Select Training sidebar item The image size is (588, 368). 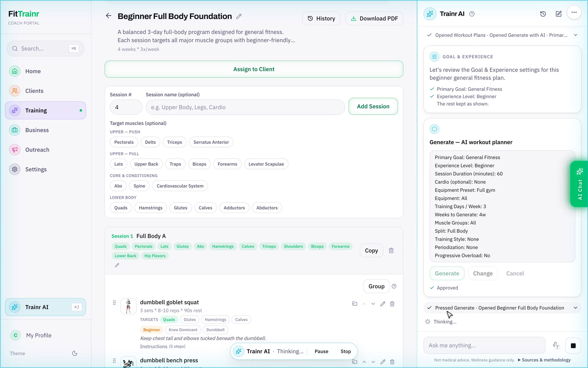(46, 110)
